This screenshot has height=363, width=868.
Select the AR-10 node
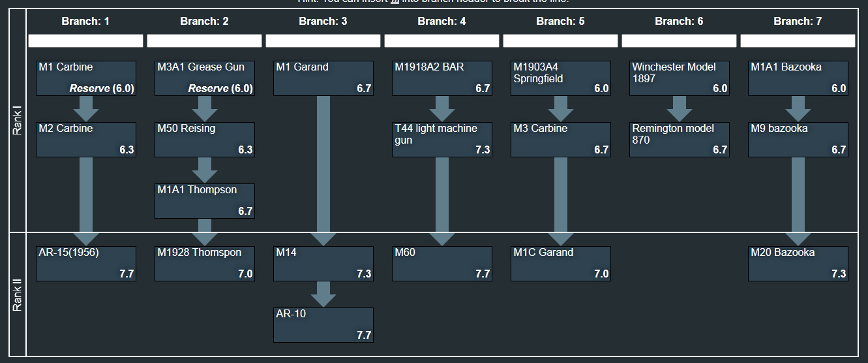[x=323, y=325]
